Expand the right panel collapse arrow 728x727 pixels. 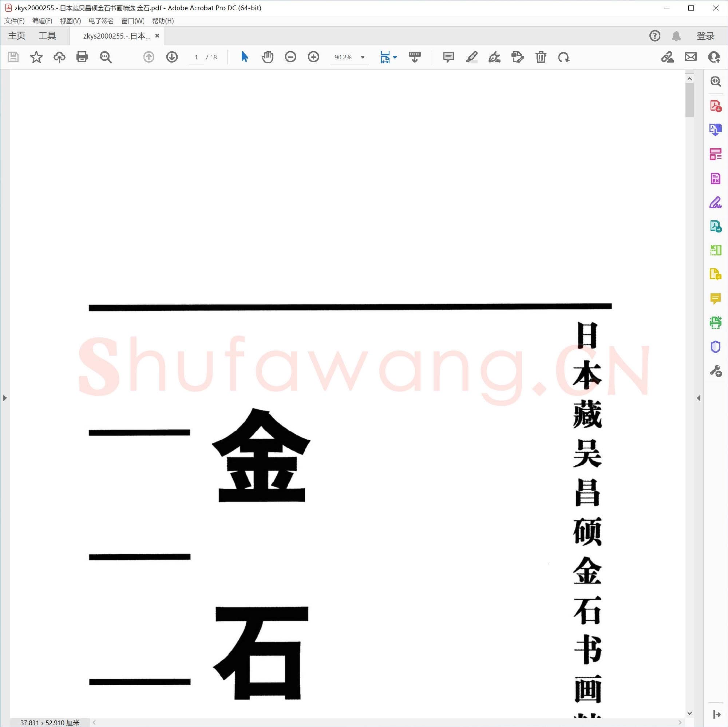(699, 397)
